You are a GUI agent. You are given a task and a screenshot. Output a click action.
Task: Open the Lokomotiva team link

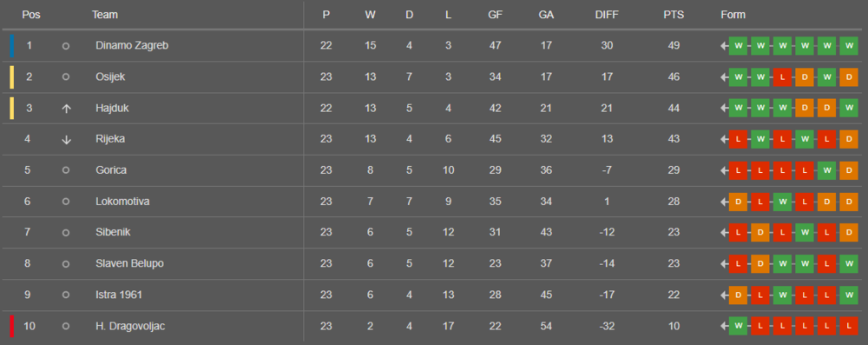122,202
